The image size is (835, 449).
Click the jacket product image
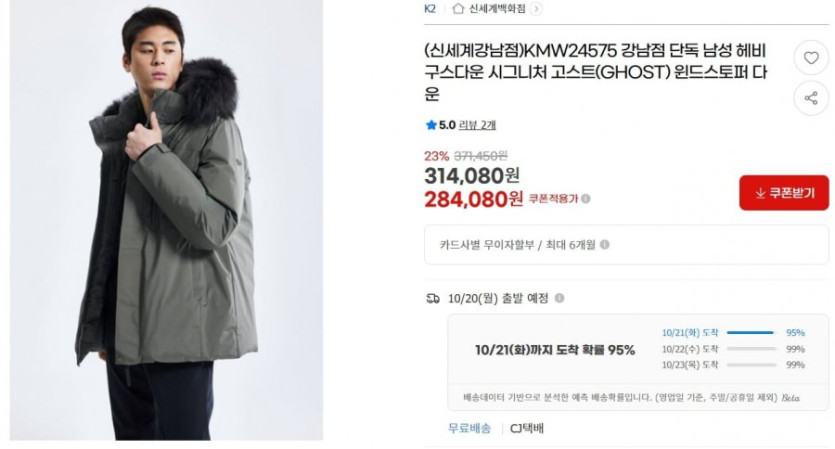coord(166,220)
